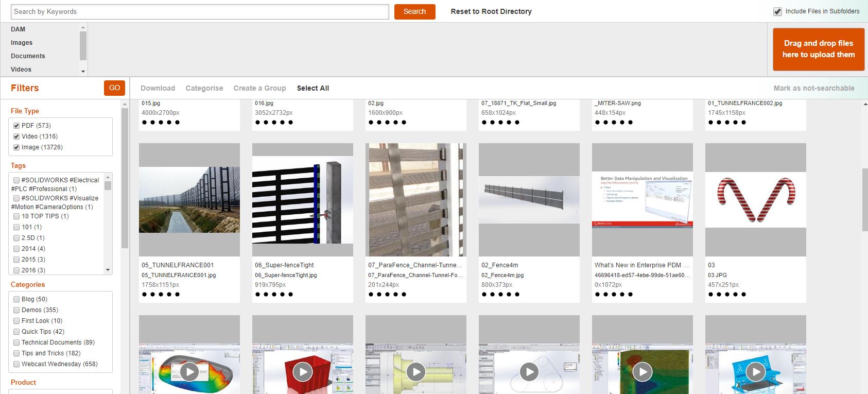Click the page scrollbar on right edge
This screenshot has width=868, height=394.
tap(865, 200)
